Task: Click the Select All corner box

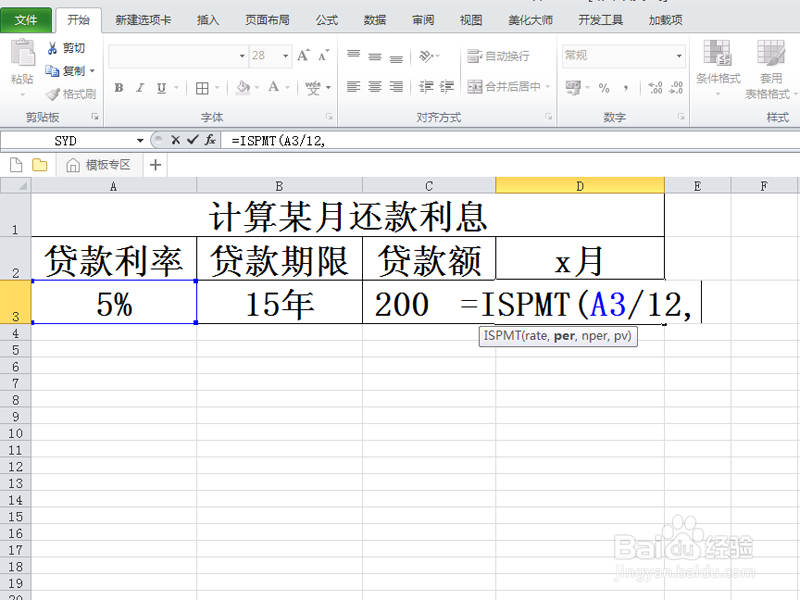Action: click(x=16, y=185)
